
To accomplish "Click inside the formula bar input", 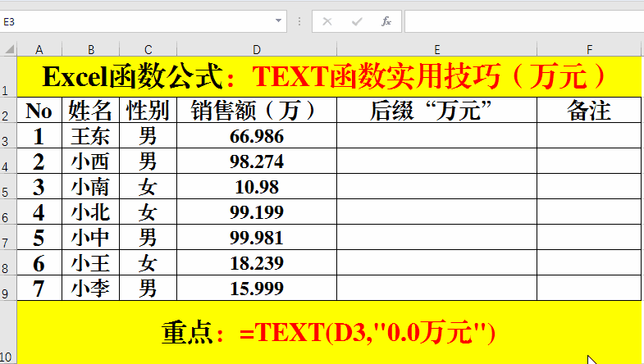I will click(524, 21).
